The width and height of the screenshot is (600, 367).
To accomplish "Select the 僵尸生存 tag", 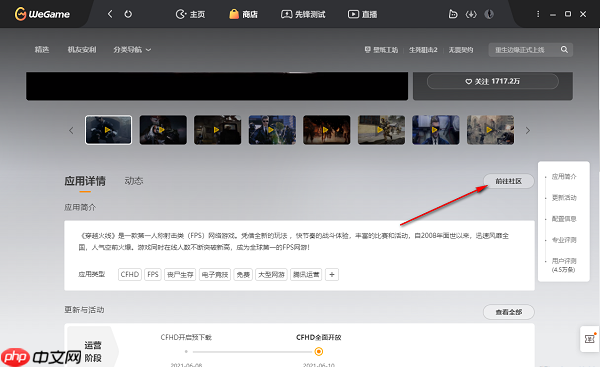I will [180, 274].
